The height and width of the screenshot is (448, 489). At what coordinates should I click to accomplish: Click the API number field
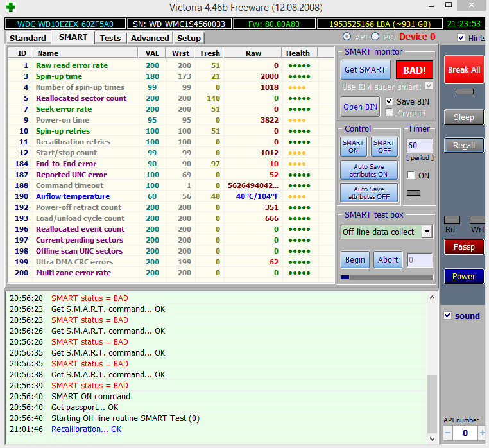pyautogui.click(x=465, y=433)
